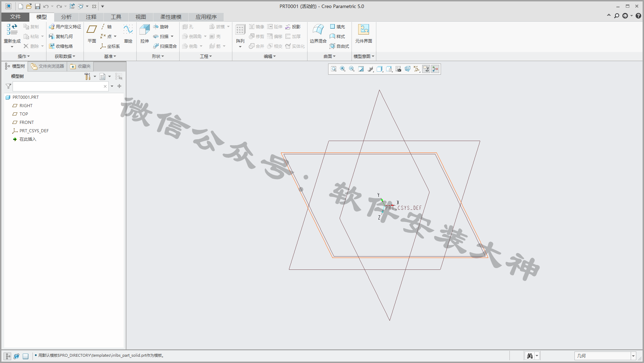Choose the Revolve (旋转) tool
Viewport: 644px width, 363px height.
pyautogui.click(x=161, y=27)
